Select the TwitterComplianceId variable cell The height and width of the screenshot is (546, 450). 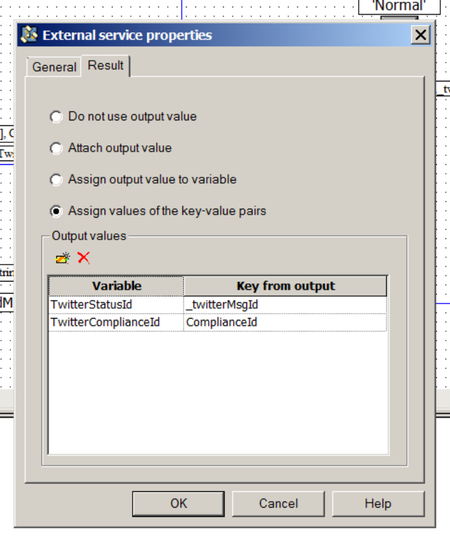[x=116, y=322]
